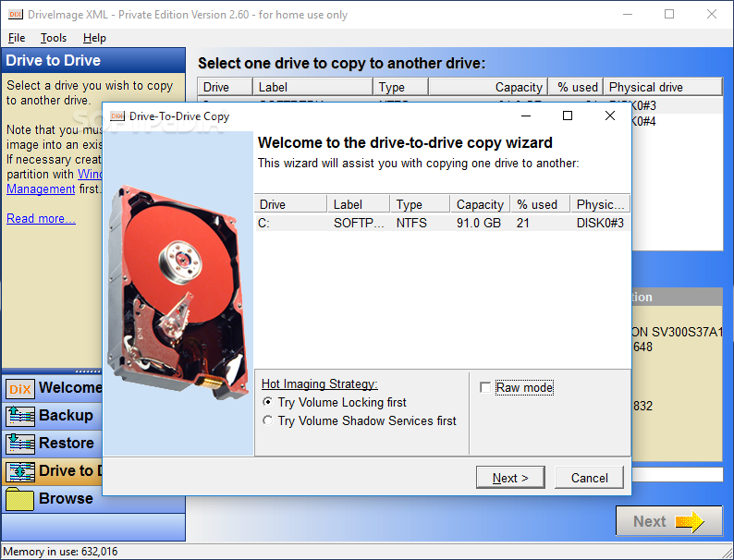Click the hard drive illustration in wizard

[x=177, y=292]
